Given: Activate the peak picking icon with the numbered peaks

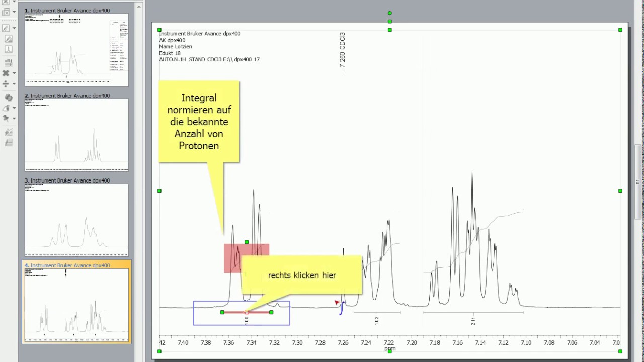Looking at the screenshot, I should pyautogui.click(x=8, y=62).
